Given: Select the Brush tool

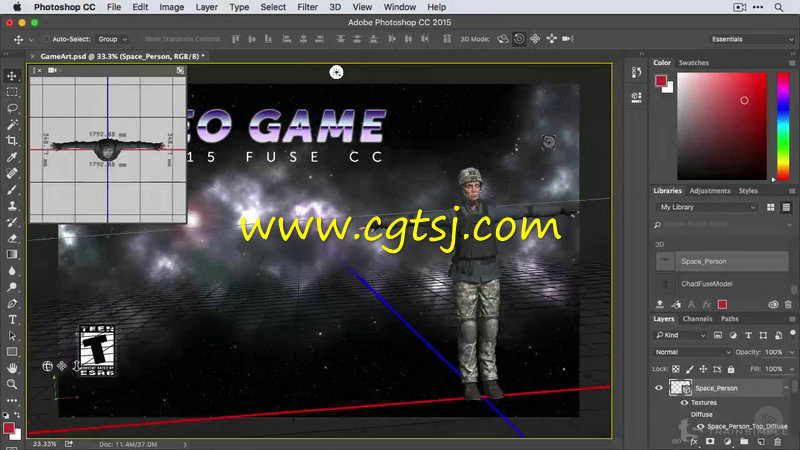Looking at the screenshot, I should click(12, 190).
